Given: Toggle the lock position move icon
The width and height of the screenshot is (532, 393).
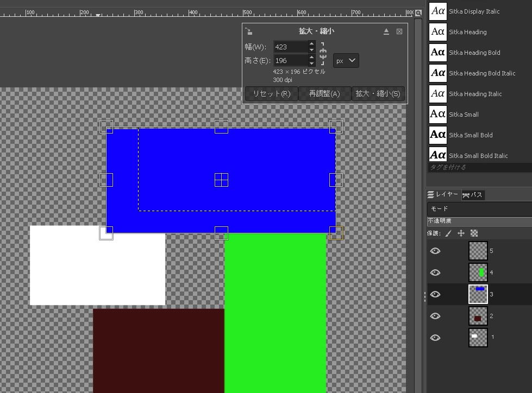Looking at the screenshot, I should coord(461,233).
